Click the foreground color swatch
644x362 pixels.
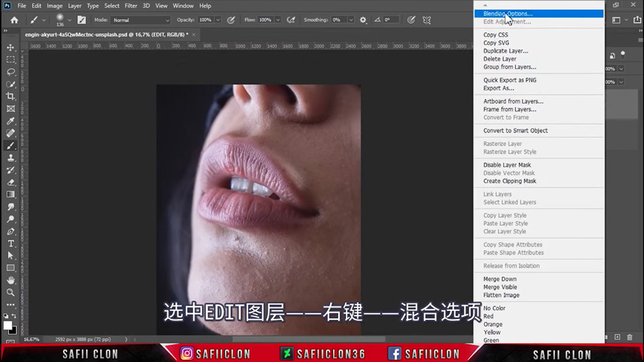tap(7, 326)
